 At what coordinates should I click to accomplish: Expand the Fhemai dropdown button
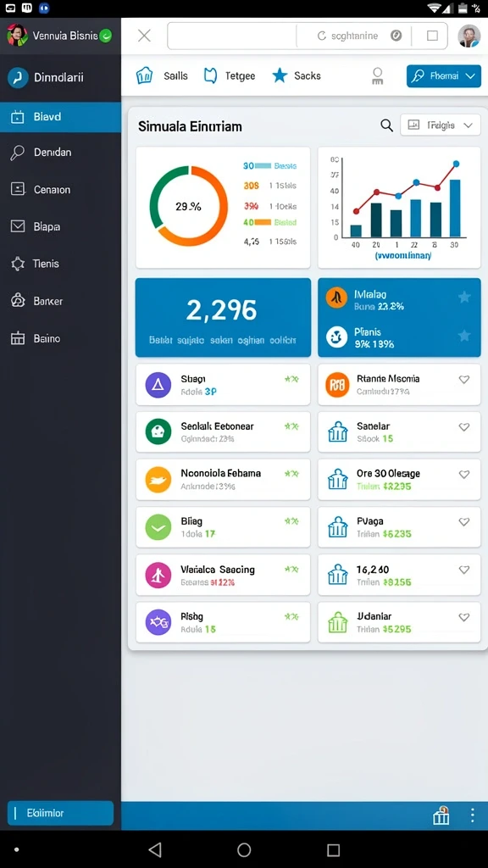[443, 75]
